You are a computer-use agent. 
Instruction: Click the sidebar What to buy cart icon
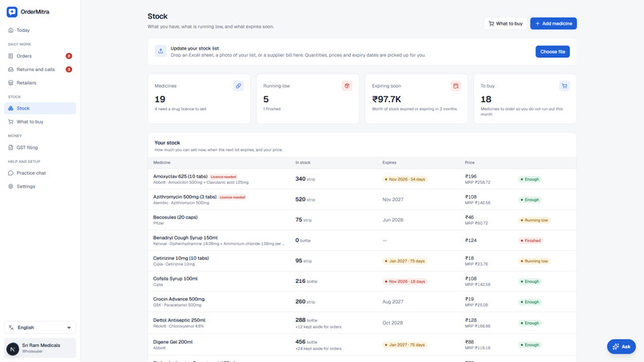click(x=10, y=121)
